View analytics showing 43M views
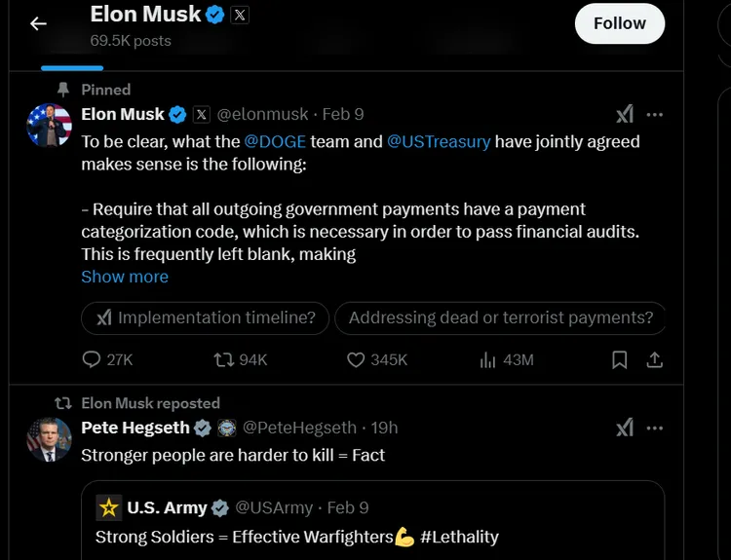Screen dimensions: 731x560 [489, 359]
